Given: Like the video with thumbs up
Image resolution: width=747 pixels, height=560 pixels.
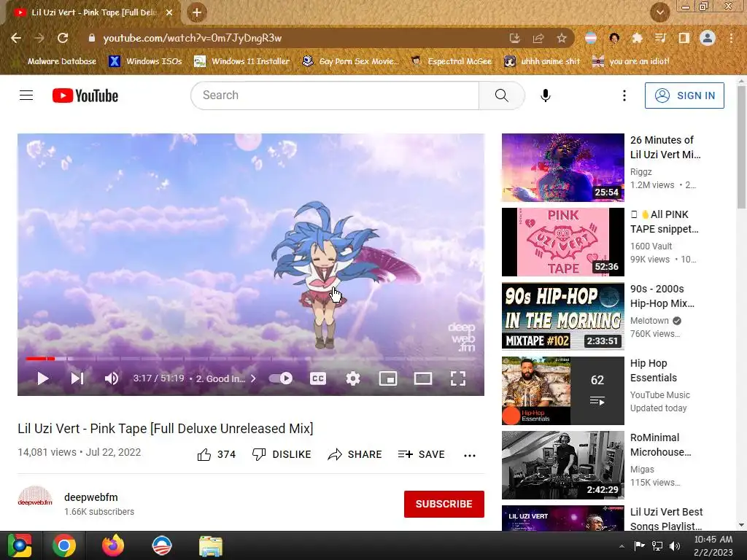Looking at the screenshot, I should pyautogui.click(x=216, y=455).
